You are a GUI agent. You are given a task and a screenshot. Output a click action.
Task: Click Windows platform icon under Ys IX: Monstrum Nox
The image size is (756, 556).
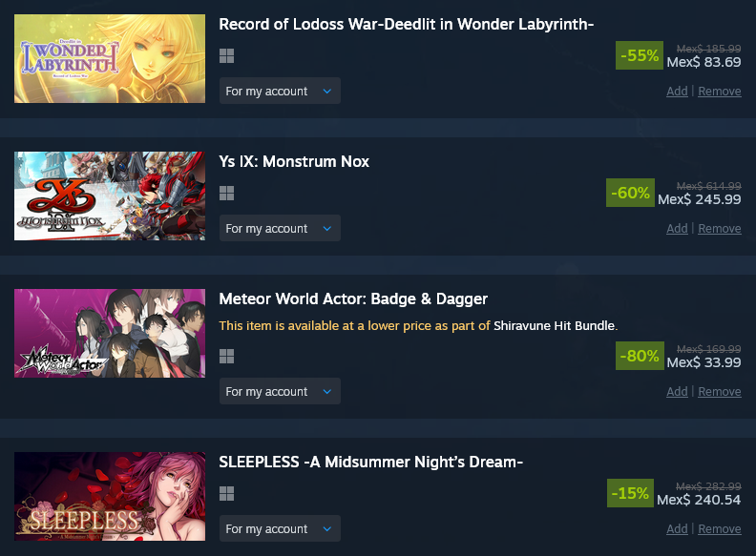[226, 194]
